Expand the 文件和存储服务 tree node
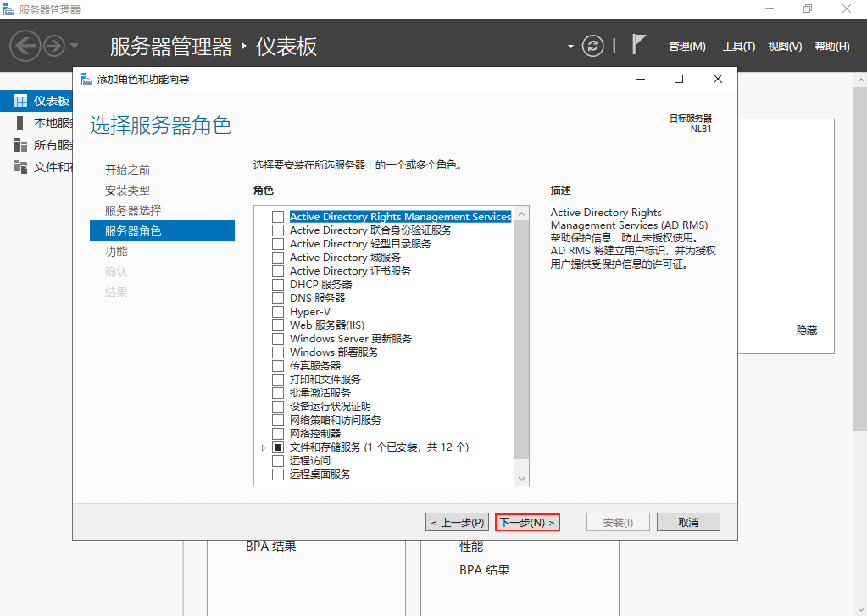Image resolution: width=867 pixels, height=616 pixels. tap(264, 447)
